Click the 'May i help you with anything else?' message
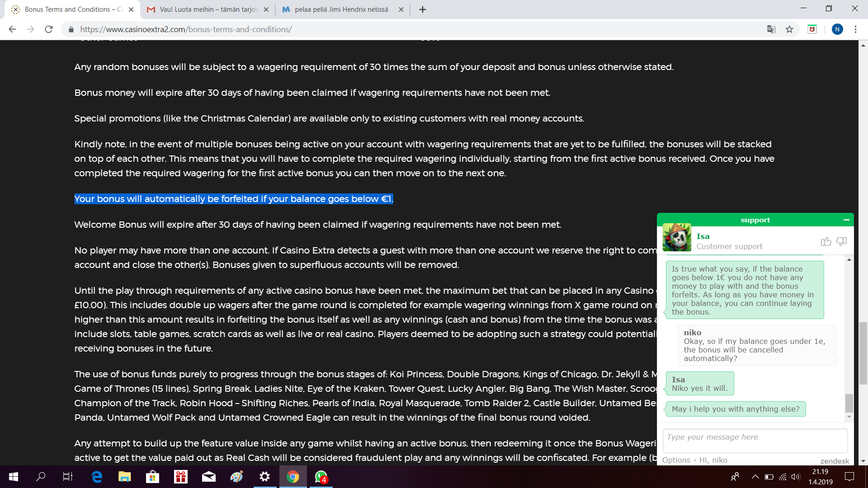Image resolution: width=868 pixels, height=488 pixels. click(736, 409)
